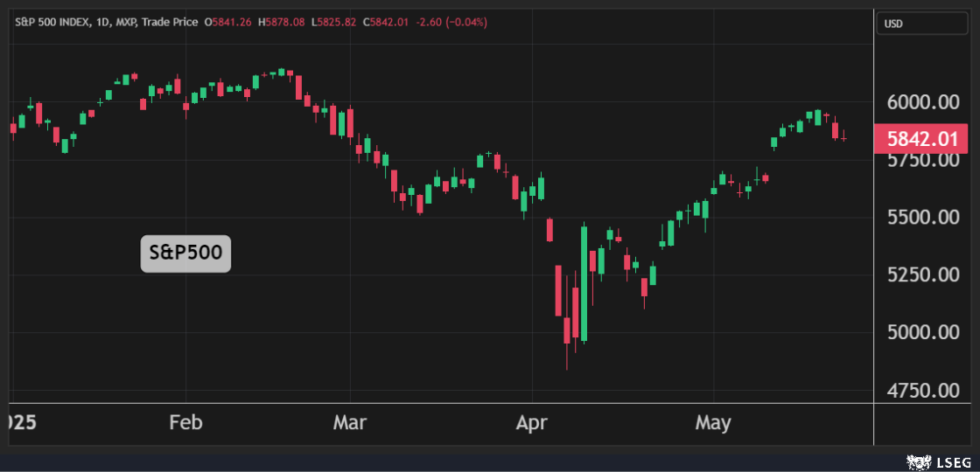Click the close price value C5842.01
Screen dimensions: 980x472
click(x=383, y=22)
